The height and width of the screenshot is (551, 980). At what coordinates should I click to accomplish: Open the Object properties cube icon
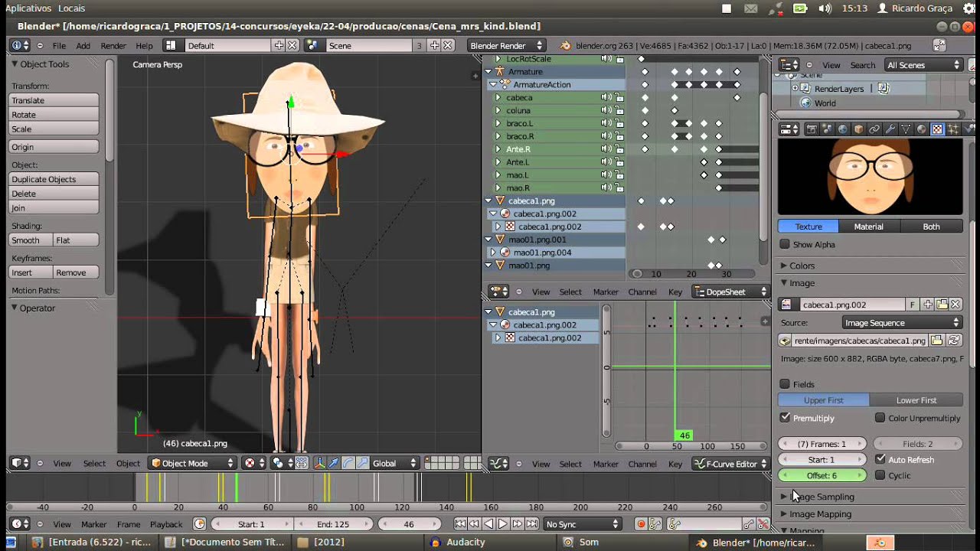(858, 129)
